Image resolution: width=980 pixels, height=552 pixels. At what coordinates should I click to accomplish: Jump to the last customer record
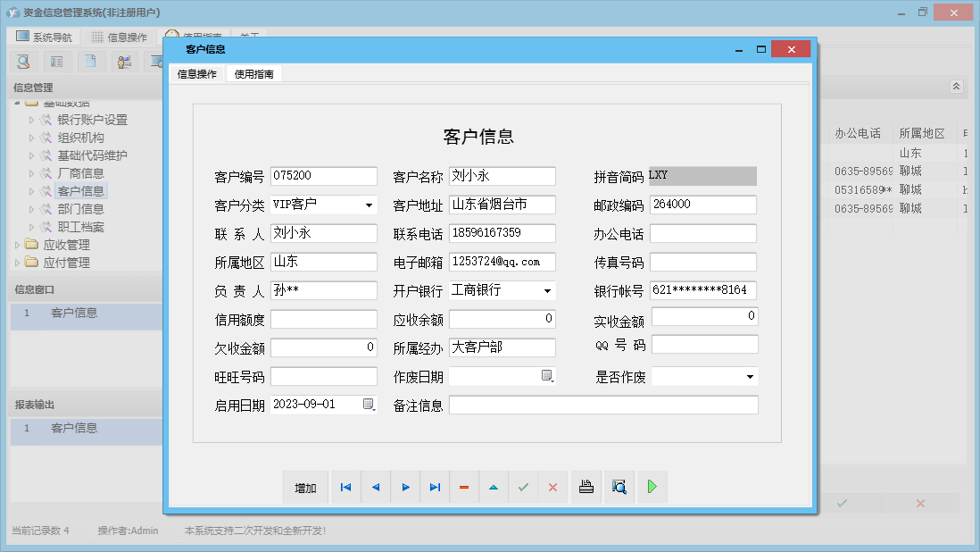tap(435, 487)
